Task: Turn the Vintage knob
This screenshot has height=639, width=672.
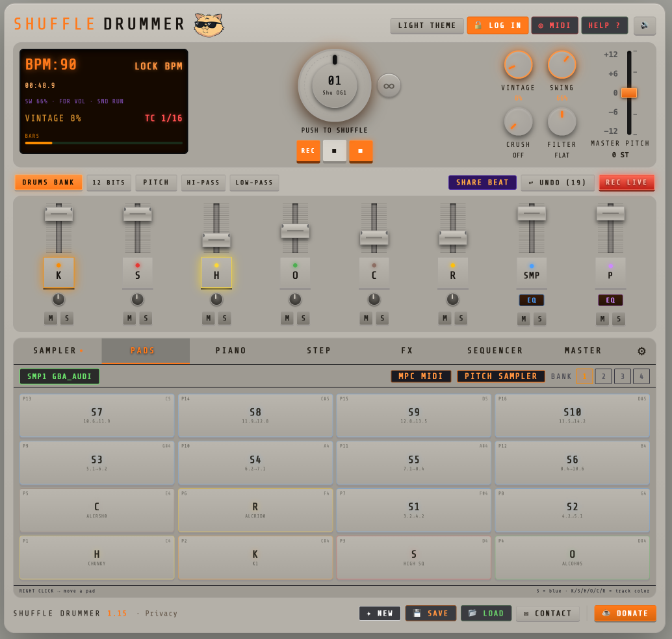Action: click(518, 65)
